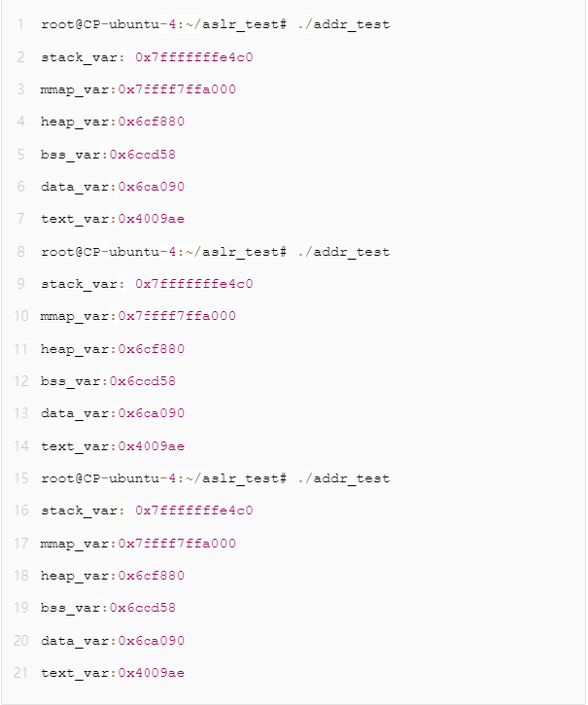588x705 pixels.
Task: Click the mmap_var label on line 17
Action: click(x=76, y=544)
